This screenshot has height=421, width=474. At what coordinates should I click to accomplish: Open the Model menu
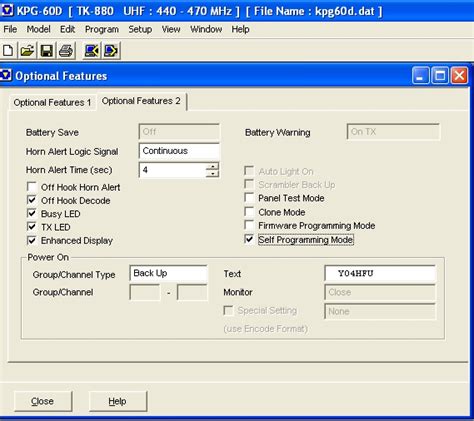(x=39, y=29)
